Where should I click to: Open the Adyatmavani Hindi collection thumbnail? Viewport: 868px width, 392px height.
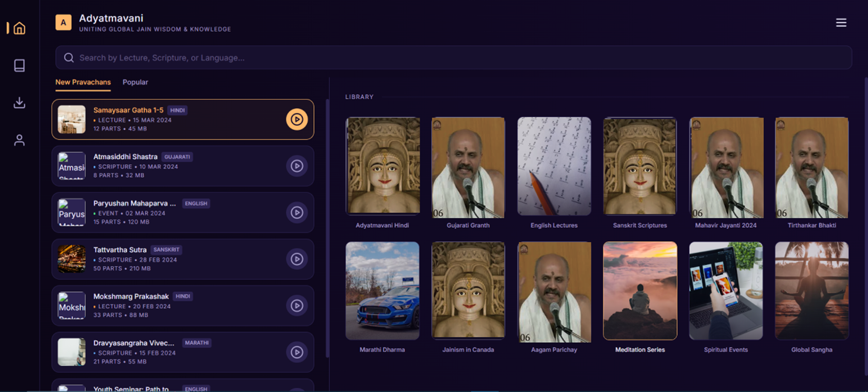coord(382,166)
